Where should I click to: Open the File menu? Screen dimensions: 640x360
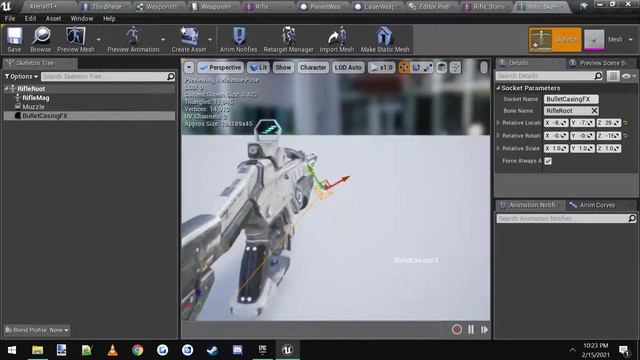click(10, 18)
